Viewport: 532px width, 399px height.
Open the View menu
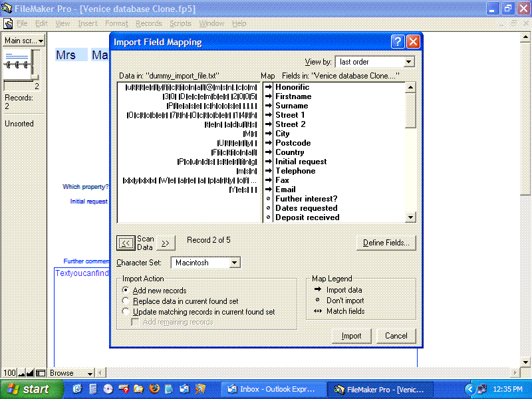click(63, 23)
